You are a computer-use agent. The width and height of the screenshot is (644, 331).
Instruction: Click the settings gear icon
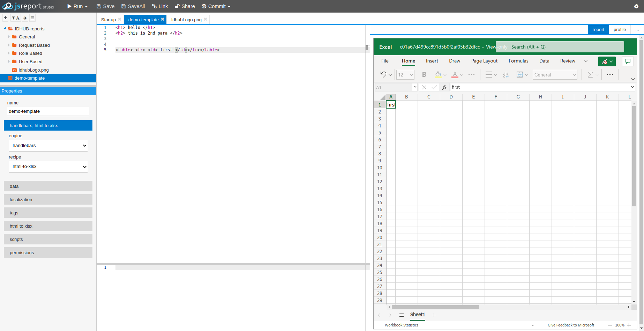(636, 6)
